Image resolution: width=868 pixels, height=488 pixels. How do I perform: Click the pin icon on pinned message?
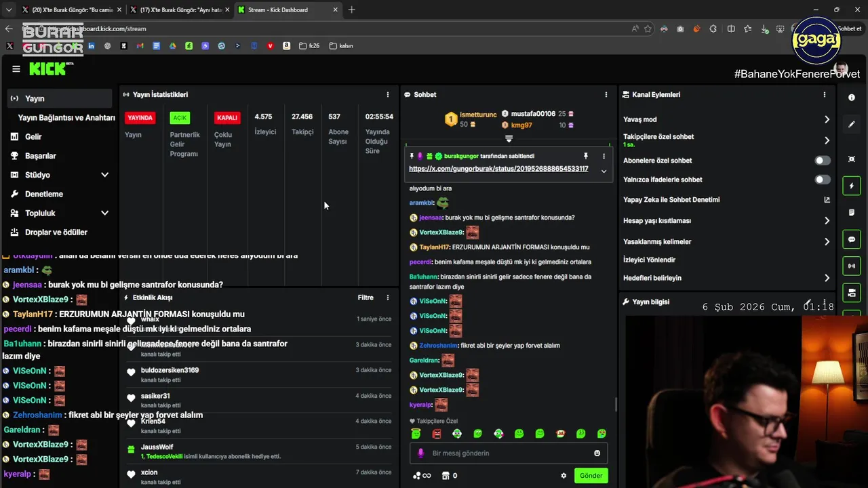(x=586, y=156)
